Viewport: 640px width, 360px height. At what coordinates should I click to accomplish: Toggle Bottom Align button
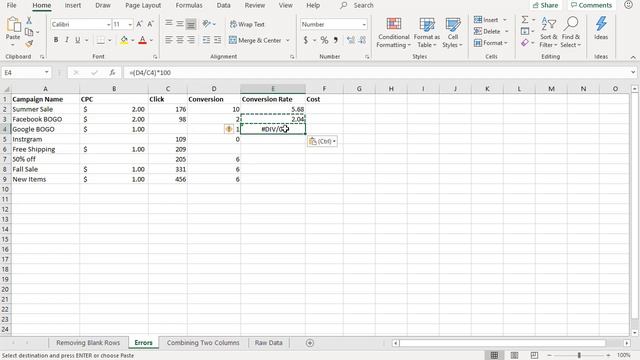[191, 24]
